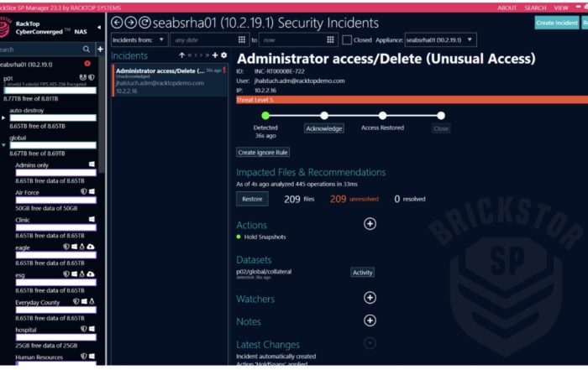Viewport: 588px width, 370px height.
Task: Click the Linux penguin icon on eagle
Action: [x=82, y=247]
